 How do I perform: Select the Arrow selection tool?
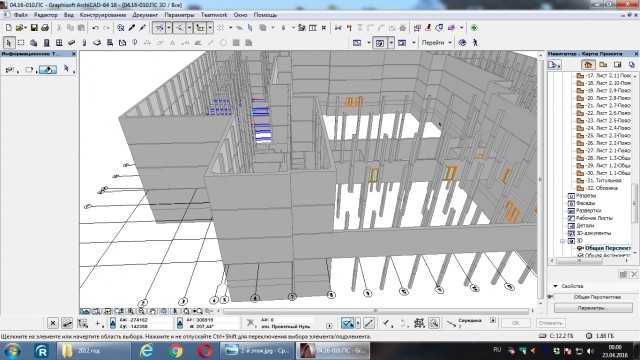9,42
